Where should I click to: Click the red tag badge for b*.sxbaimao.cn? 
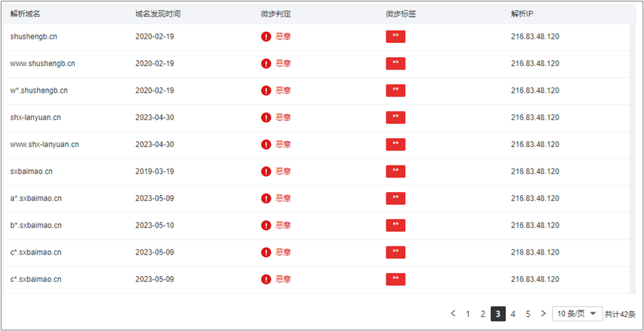pos(395,226)
